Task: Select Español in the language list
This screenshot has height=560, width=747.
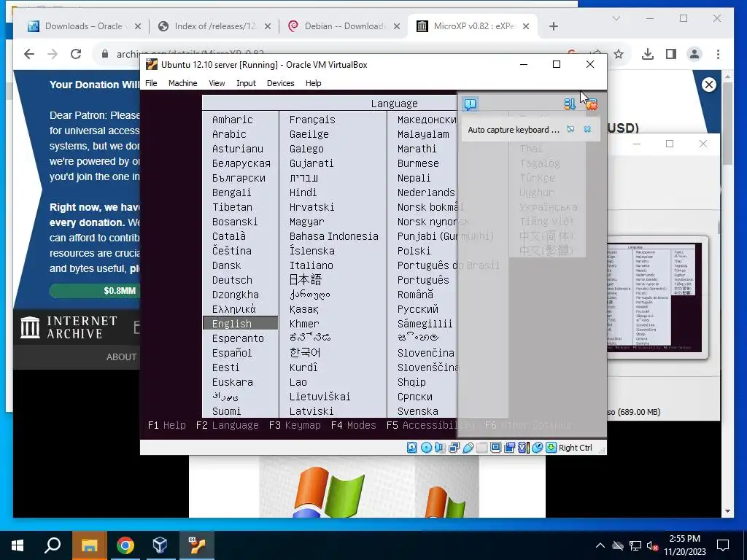Action: [x=232, y=353]
